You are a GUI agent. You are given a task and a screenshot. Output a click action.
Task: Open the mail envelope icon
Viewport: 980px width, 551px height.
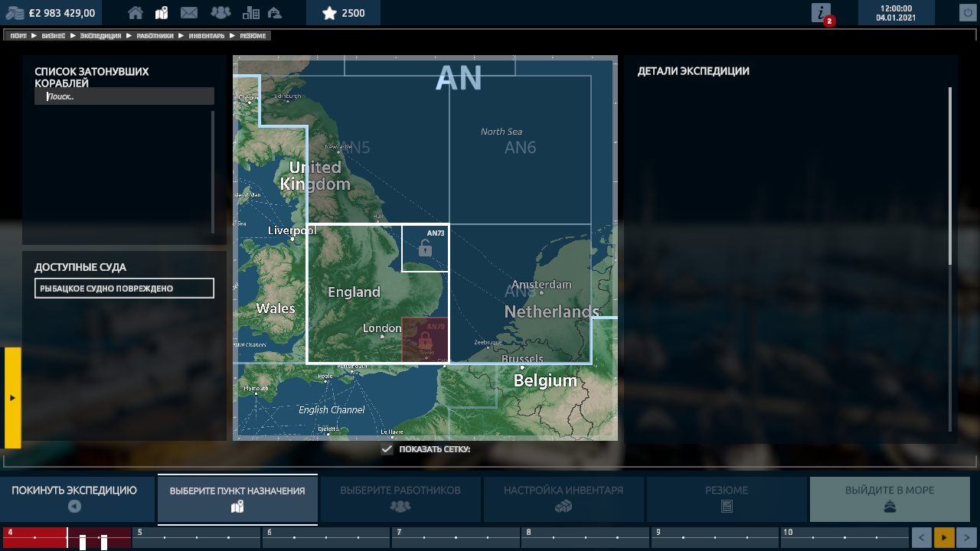(x=188, y=13)
